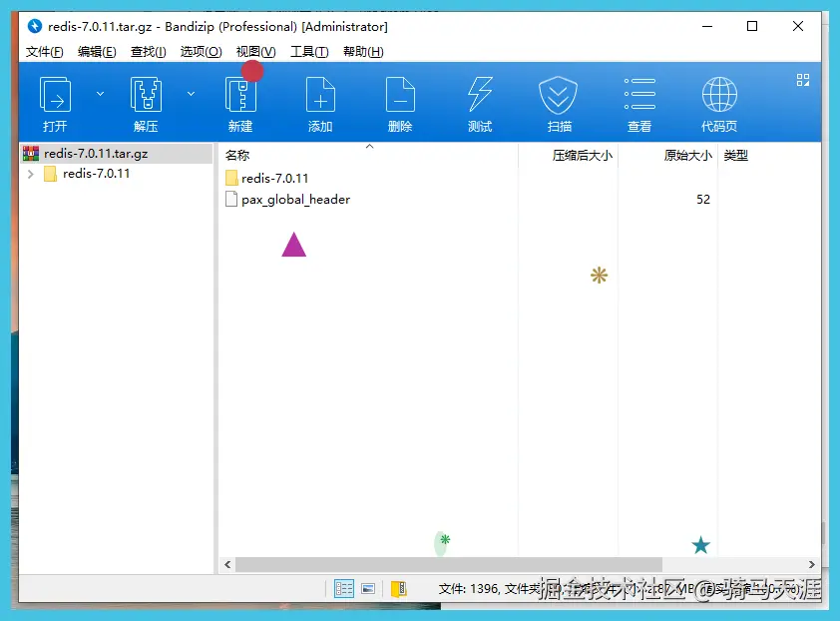Click the View (查看) list icon
This screenshot has width=840, height=621.
(x=639, y=94)
